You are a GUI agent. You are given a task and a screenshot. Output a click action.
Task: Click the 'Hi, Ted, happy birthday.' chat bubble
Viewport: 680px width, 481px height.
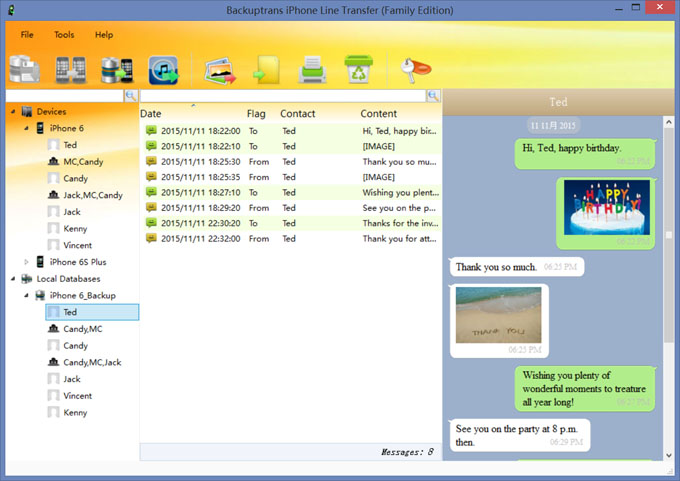(585, 154)
